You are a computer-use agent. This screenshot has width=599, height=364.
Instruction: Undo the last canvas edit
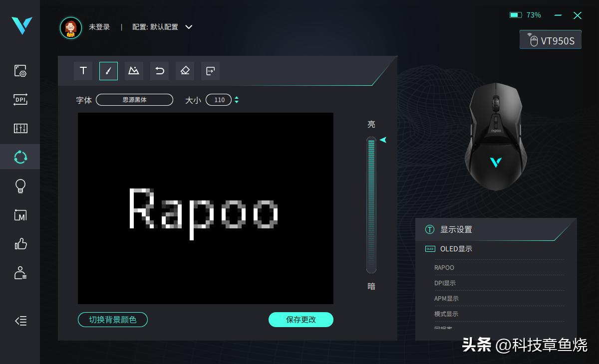coord(159,71)
